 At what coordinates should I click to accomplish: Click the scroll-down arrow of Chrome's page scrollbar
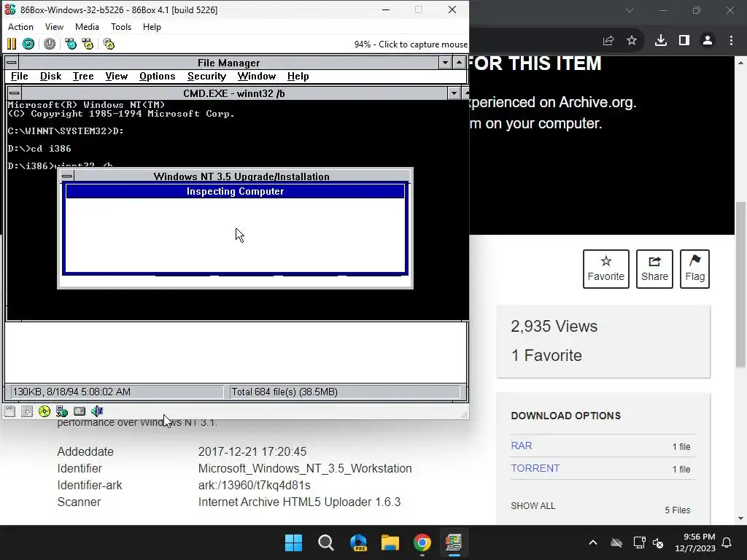740,518
